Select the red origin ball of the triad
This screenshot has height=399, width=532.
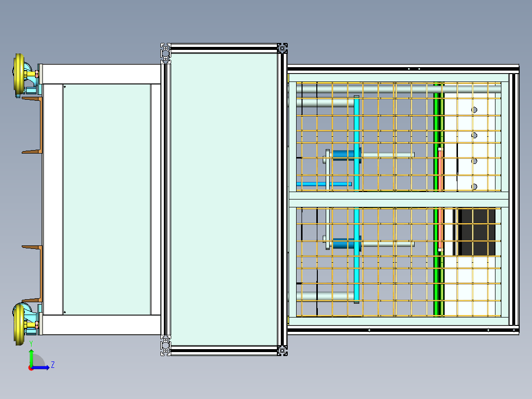[x=31, y=368]
